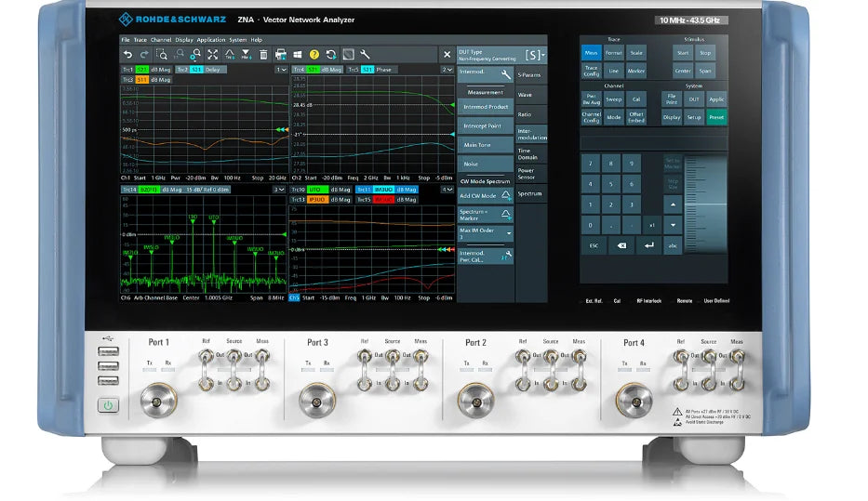Select the Trc5 S21 Phase trace label
The height and width of the screenshot is (501, 868).
(x=369, y=70)
